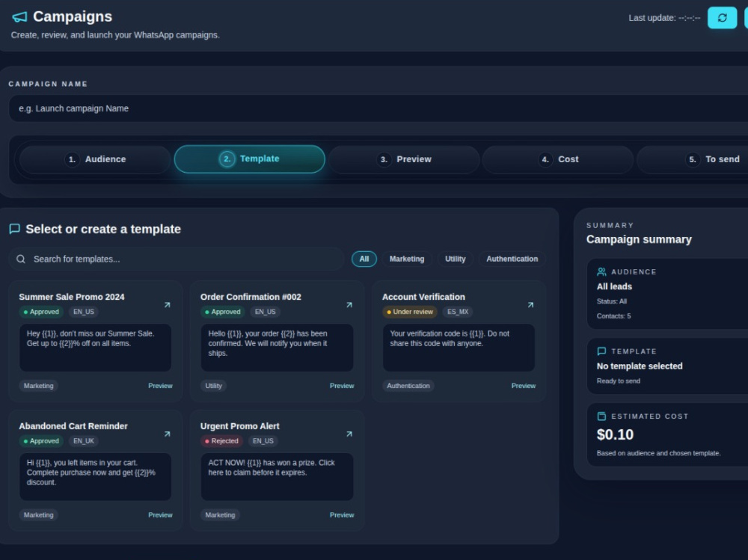Go to step 5 To send
The width and height of the screenshot is (748, 560).
click(712, 159)
